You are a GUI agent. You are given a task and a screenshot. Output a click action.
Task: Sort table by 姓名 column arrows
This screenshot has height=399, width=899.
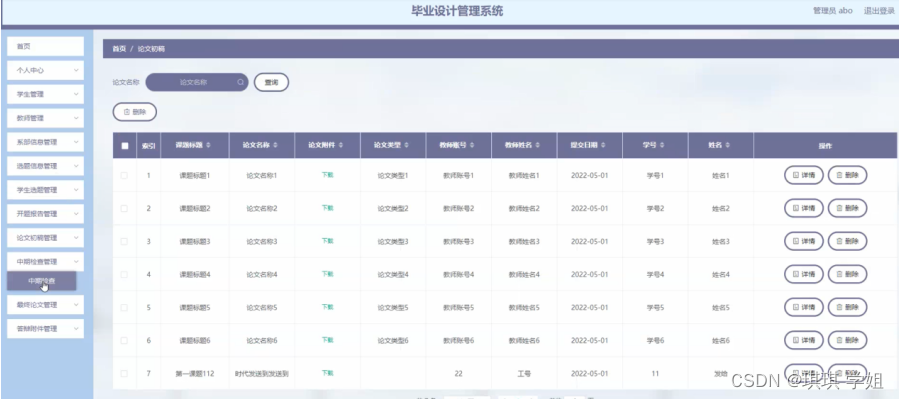point(728,146)
